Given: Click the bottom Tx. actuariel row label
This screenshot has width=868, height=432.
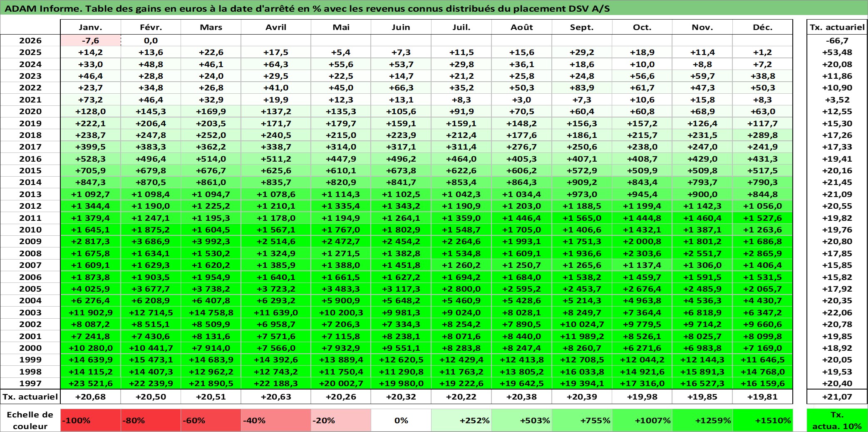Looking at the screenshot, I should 30,397.
